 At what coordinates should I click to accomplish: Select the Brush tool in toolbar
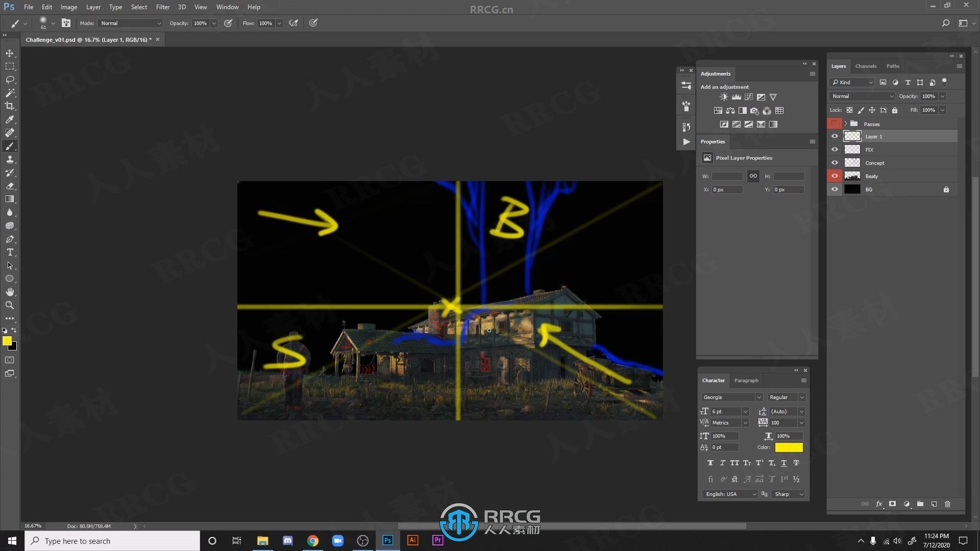(x=9, y=146)
